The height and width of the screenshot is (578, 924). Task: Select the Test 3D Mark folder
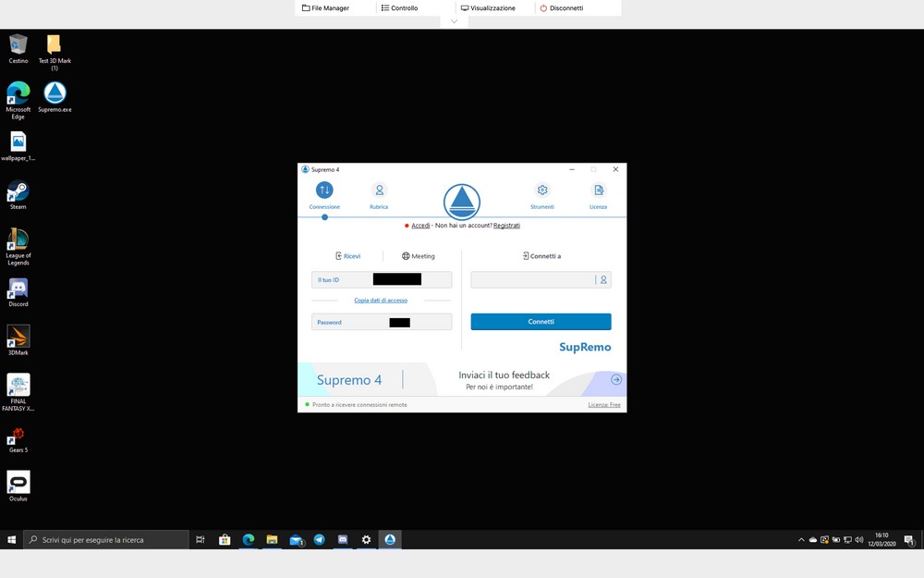[55, 52]
